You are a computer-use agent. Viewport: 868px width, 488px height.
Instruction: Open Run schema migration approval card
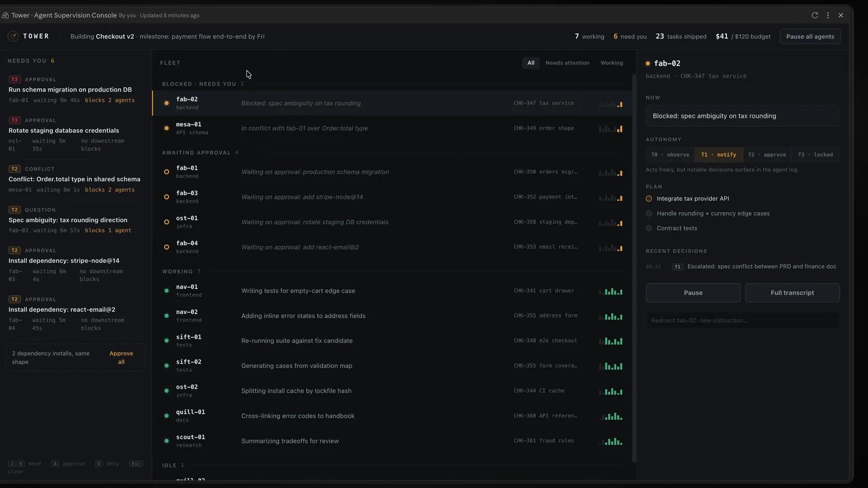[x=75, y=89]
